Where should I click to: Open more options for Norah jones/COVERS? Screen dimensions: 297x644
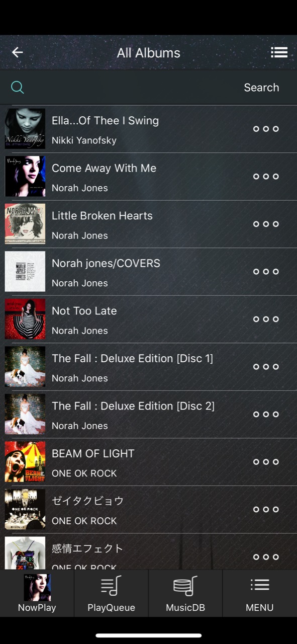pyautogui.click(x=266, y=272)
